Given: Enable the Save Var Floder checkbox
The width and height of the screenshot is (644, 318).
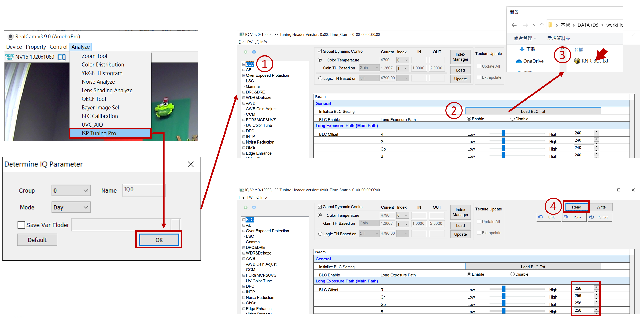Looking at the screenshot, I should [x=21, y=225].
